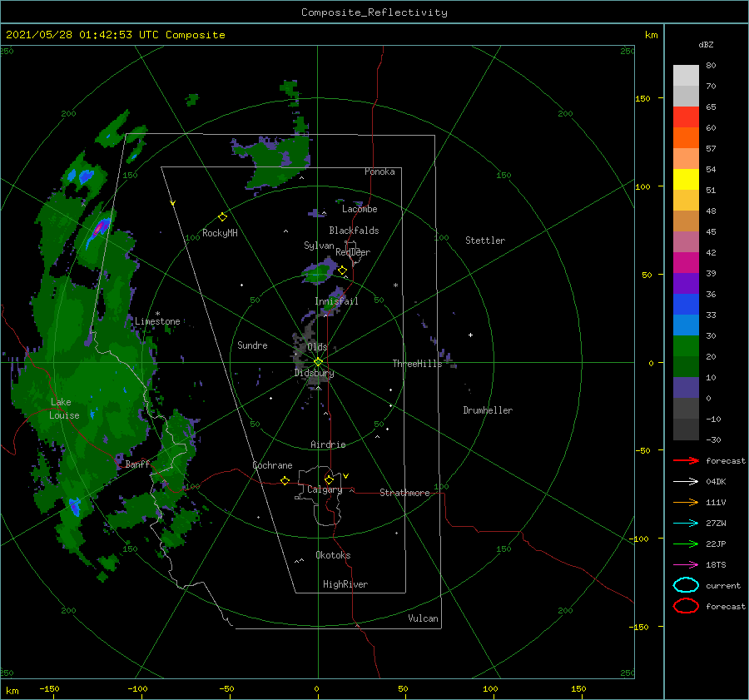The image size is (749, 700).
Task: Click the Sundre label
Action: coord(252,345)
